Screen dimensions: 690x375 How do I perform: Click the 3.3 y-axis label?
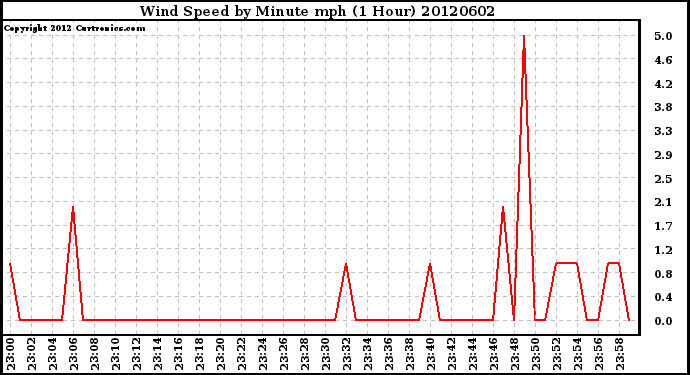(x=663, y=131)
